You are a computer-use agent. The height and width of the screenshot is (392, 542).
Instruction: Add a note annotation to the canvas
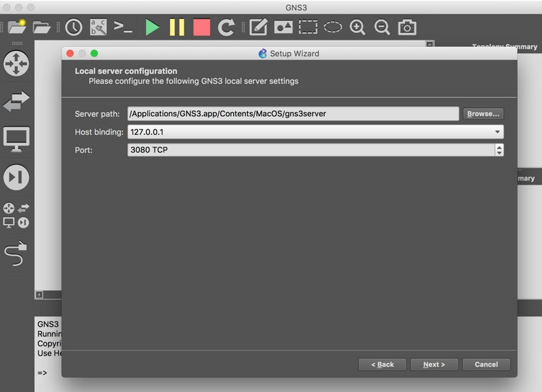pos(259,27)
